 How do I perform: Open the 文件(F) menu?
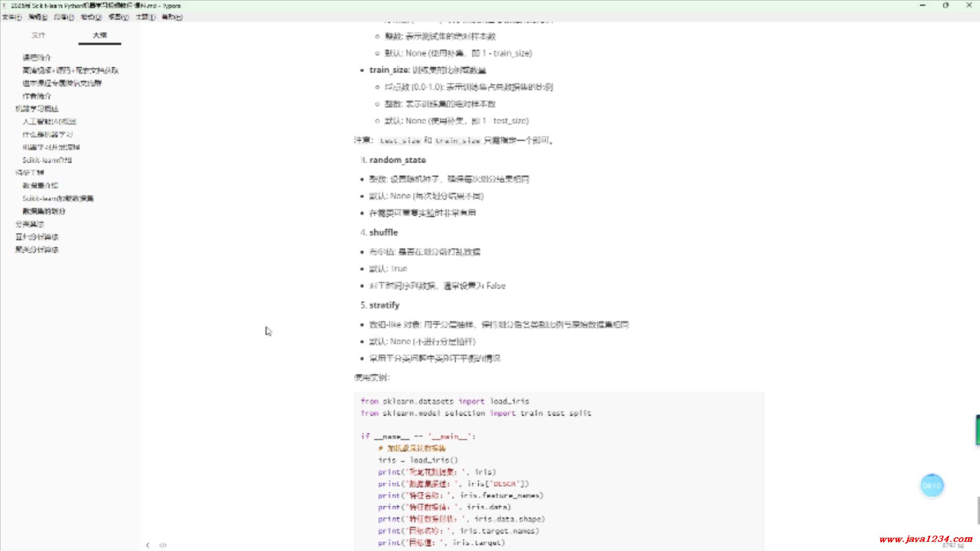[12, 17]
